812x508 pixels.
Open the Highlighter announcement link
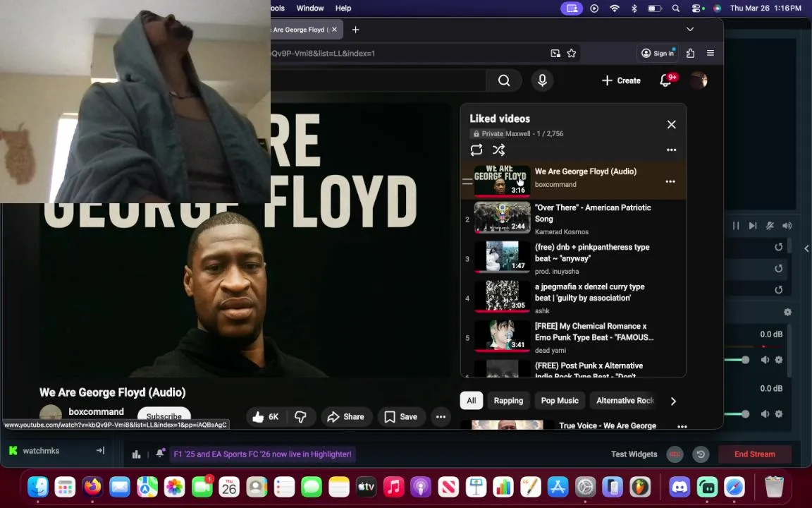262,454
